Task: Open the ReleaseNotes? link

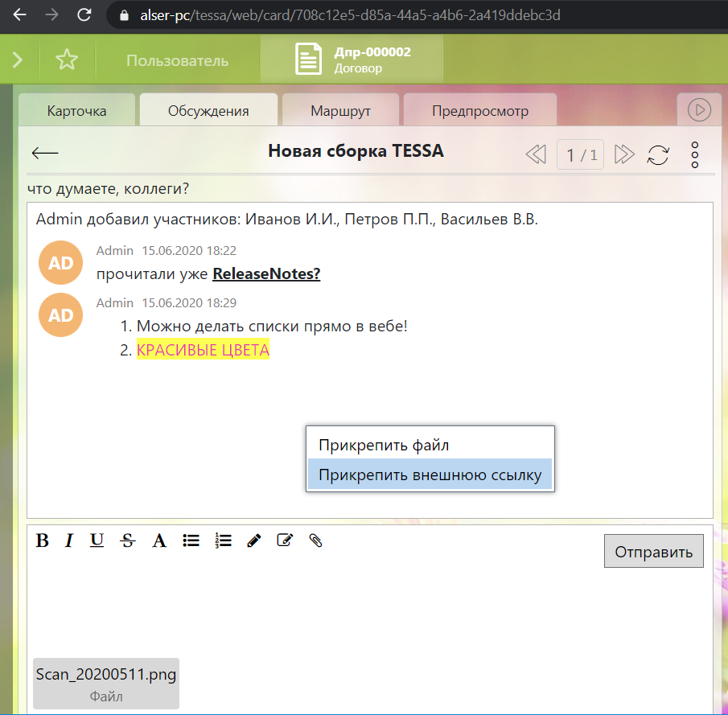Action: point(266,273)
